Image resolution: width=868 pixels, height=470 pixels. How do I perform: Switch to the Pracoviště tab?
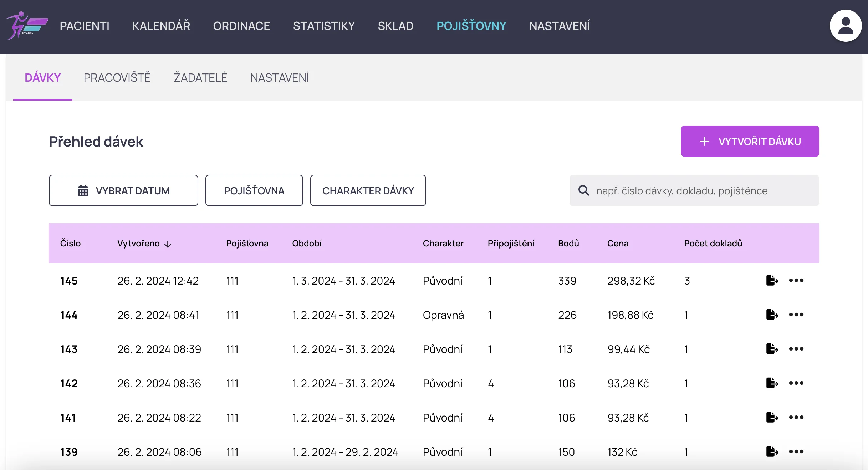[117, 77]
